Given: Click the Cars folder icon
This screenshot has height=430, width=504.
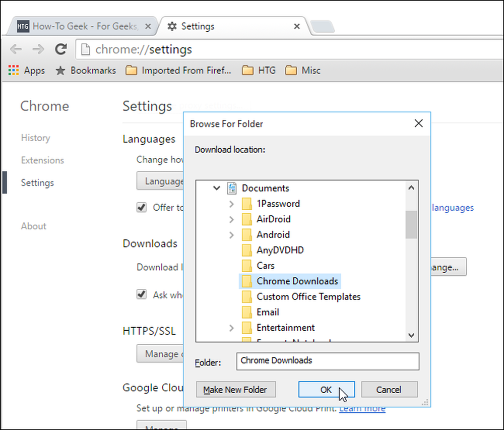Looking at the screenshot, I should 246,266.
